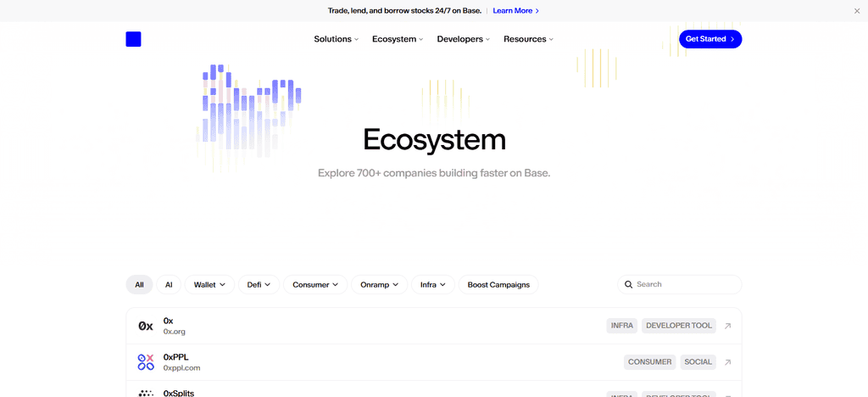The height and width of the screenshot is (397, 868).
Task: Click external link arrow in 0xPPL row
Action: [728, 362]
